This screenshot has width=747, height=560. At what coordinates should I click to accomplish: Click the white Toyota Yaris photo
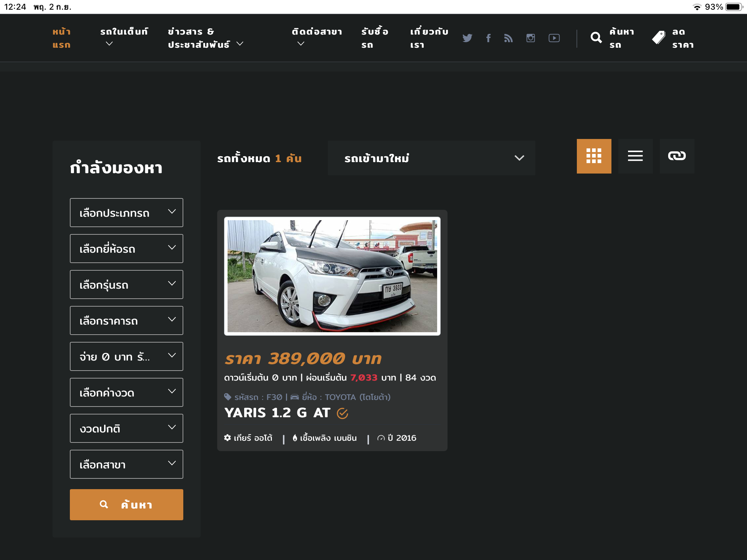point(332,276)
